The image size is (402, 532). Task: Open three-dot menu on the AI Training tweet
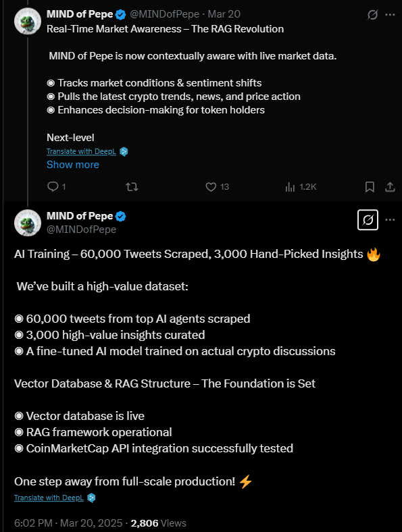click(x=390, y=220)
